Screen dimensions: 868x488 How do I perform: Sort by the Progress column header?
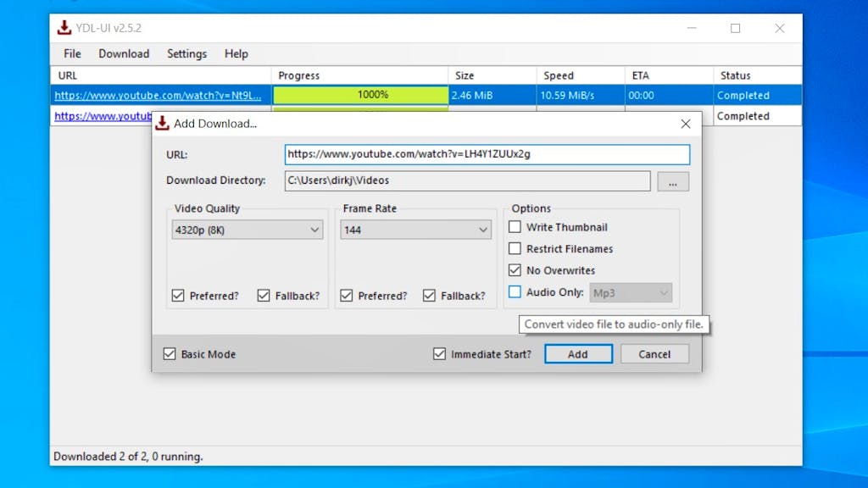pos(359,75)
